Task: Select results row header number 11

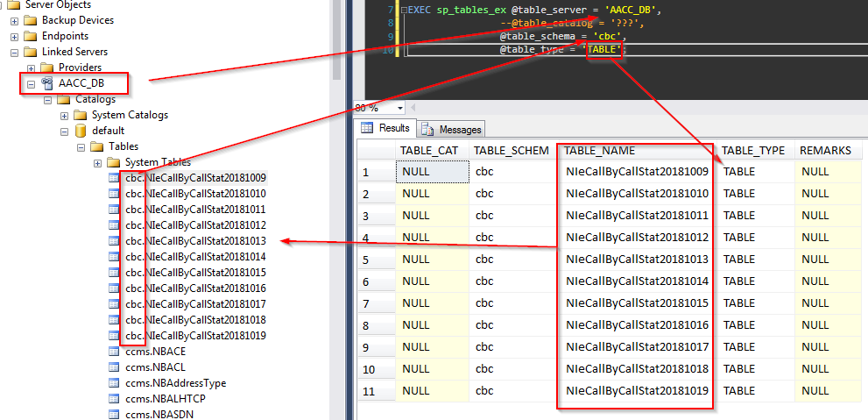Action: 377,391
